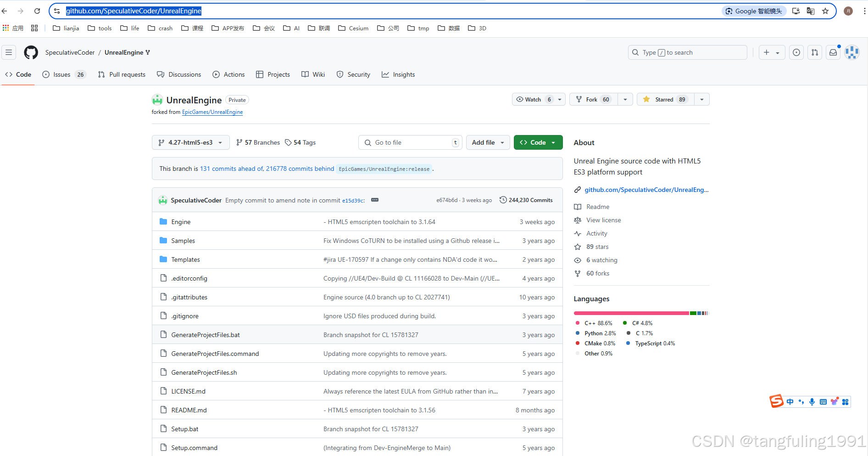Open the issues shortcut icon in header
Viewport: 868px width, 456px height.
(x=796, y=52)
